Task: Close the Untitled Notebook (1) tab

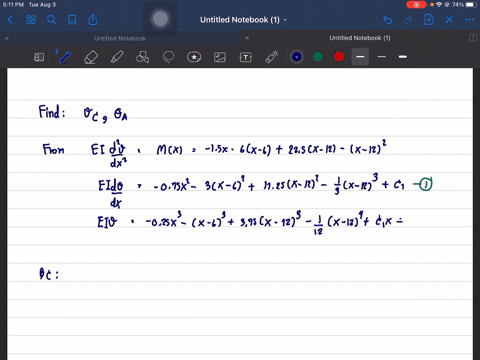Action: tap(247, 38)
